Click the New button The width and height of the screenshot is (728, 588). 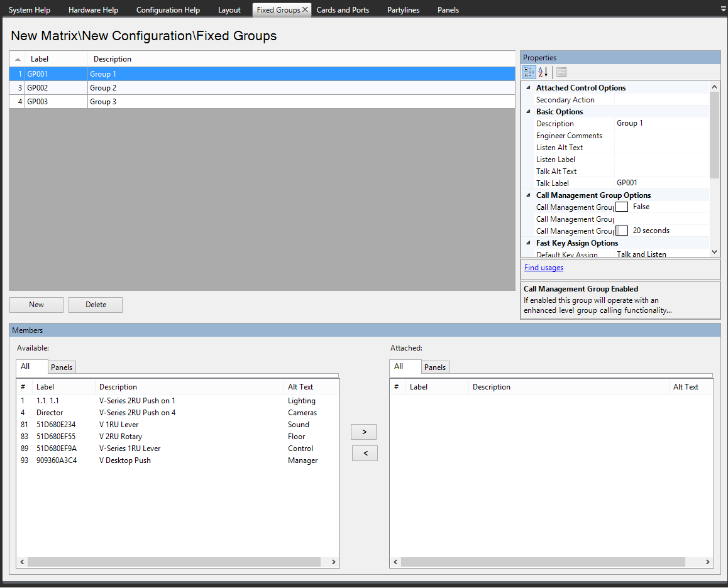[x=36, y=305]
